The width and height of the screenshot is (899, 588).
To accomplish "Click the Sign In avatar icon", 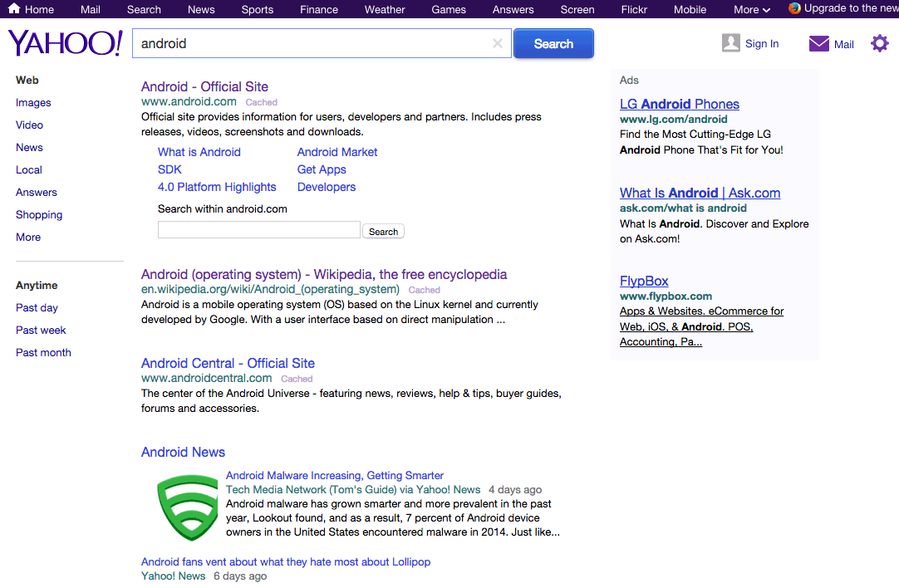I will 731,43.
